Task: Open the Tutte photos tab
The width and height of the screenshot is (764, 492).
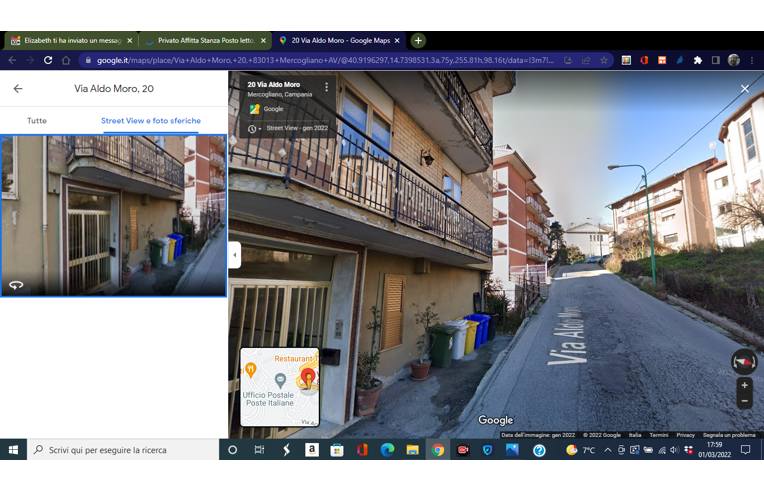Action: (x=37, y=121)
